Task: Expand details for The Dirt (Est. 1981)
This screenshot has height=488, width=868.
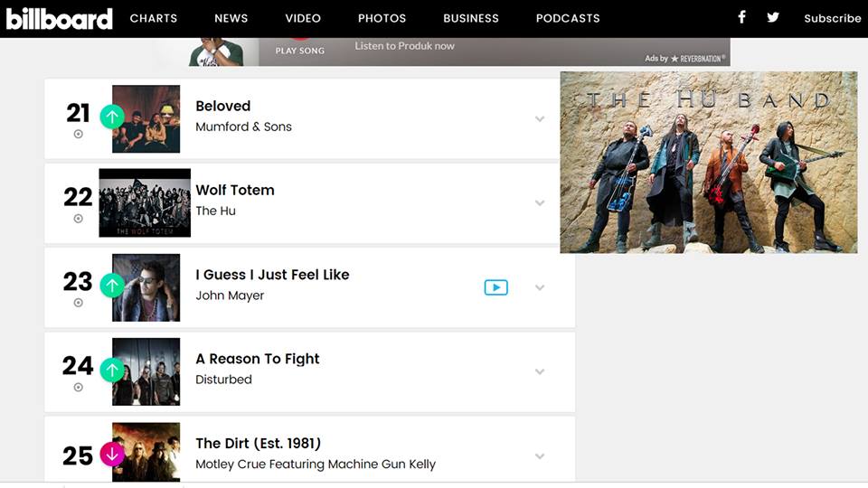Action: [x=540, y=456]
